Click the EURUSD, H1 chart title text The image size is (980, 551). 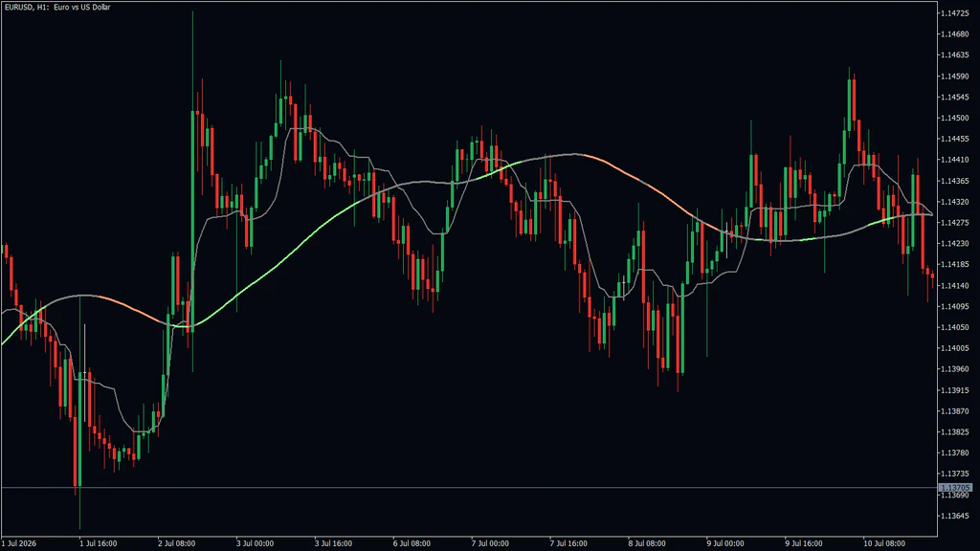tap(57, 8)
